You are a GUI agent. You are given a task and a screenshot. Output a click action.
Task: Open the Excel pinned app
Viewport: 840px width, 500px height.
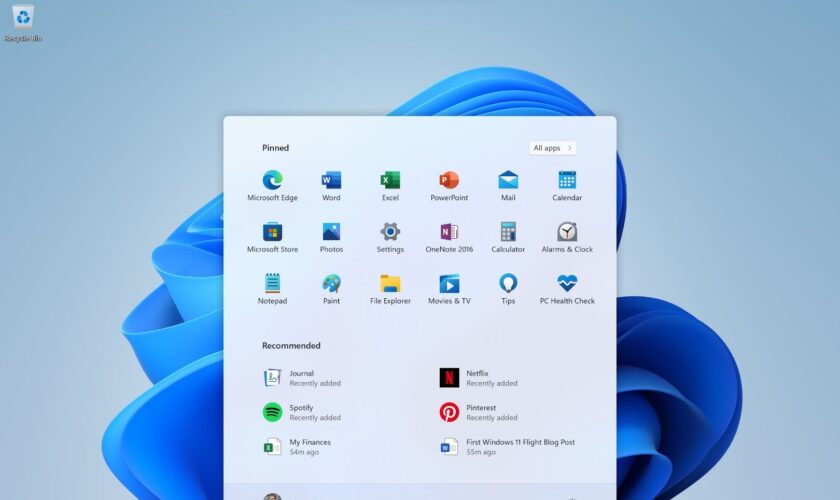tap(390, 185)
